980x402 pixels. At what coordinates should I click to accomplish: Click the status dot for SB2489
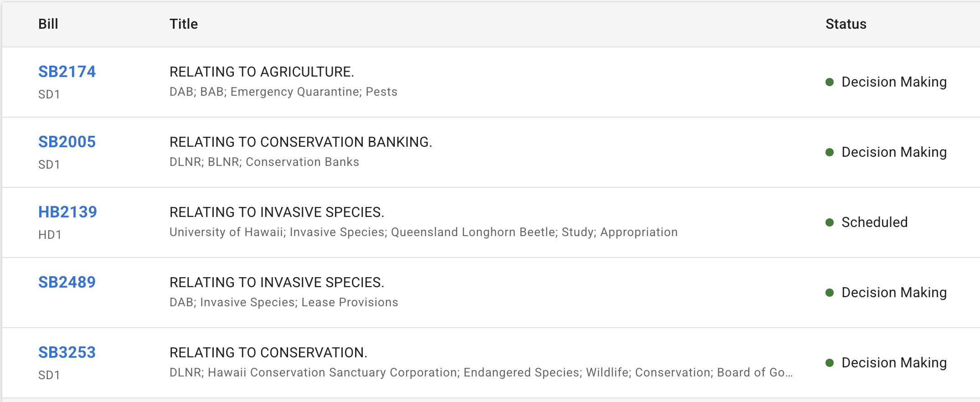pos(830,293)
